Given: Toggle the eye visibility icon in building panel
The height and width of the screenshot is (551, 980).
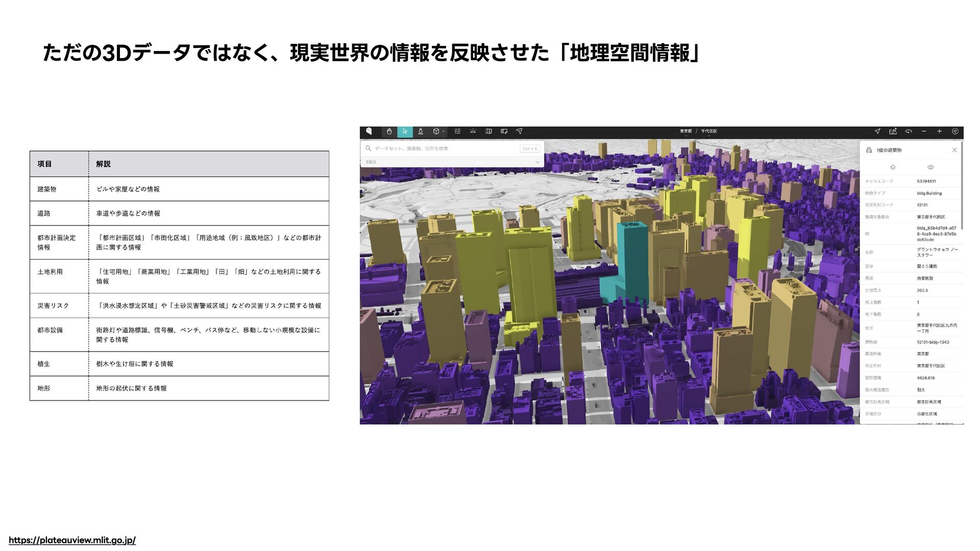Looking at the screenshot, I should pyautogui.click(x=930, y=167).
